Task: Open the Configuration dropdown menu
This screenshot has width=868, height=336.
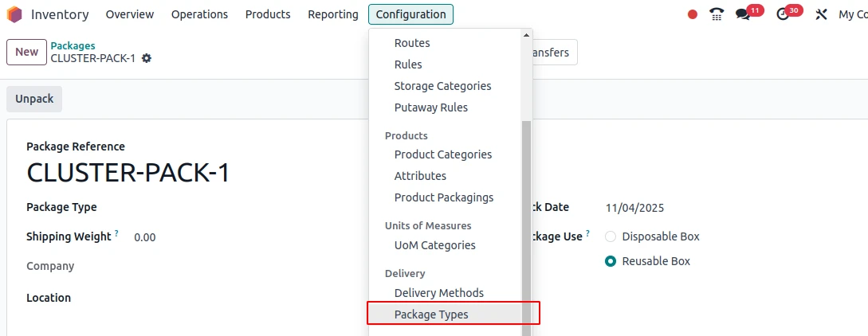Action: point(410,14)
